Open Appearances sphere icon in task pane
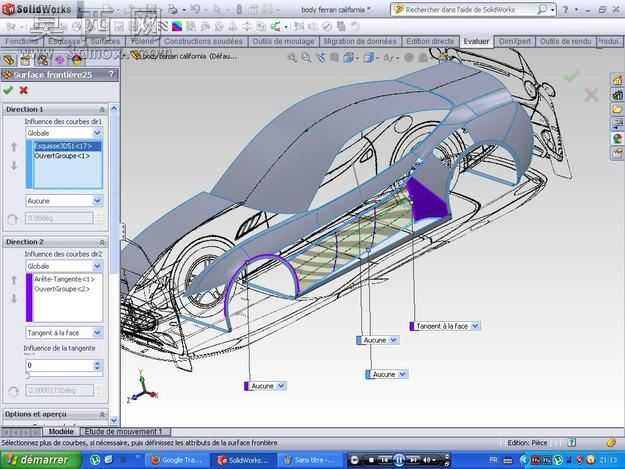This screenshot has width=625, height=469. pos(617,139)
